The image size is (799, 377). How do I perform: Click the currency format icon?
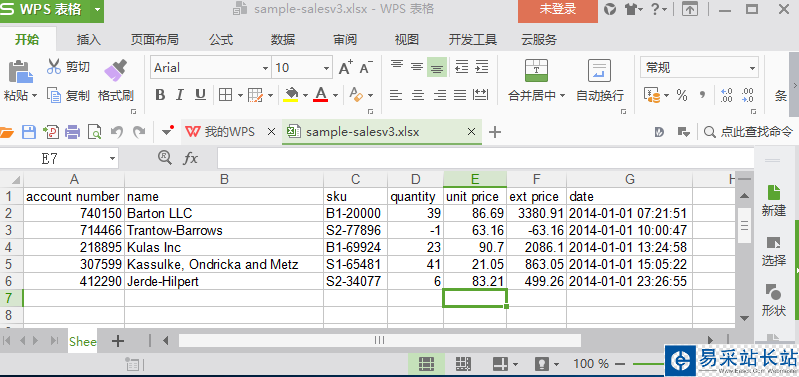coord(652,95)
